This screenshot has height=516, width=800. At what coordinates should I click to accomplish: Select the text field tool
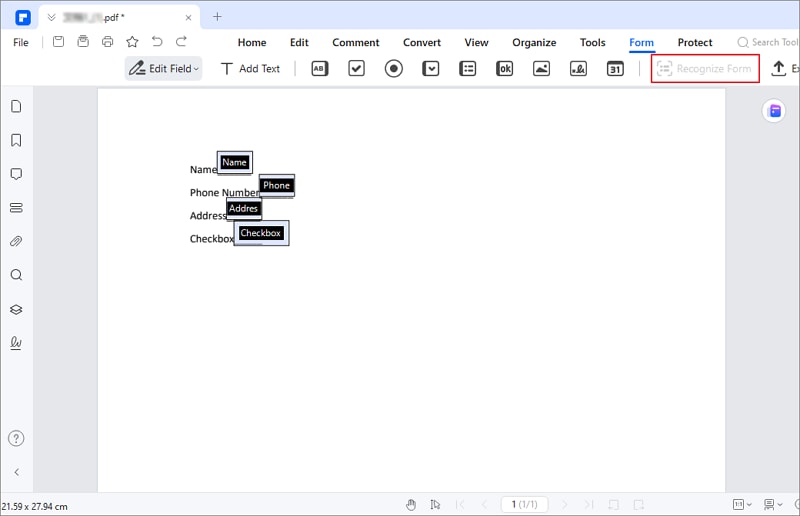[319, 68]
